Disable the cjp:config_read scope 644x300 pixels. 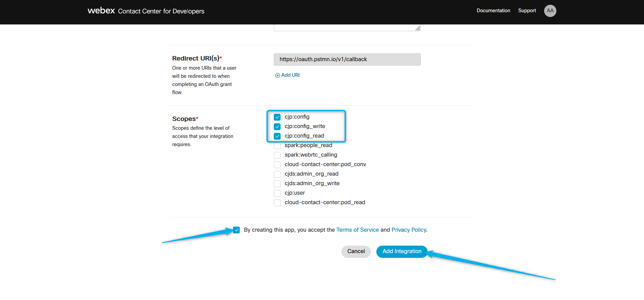277,136
